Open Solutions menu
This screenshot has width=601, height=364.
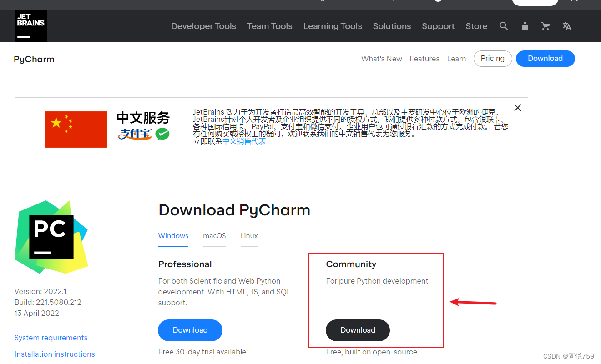click(x=392, y=26)
